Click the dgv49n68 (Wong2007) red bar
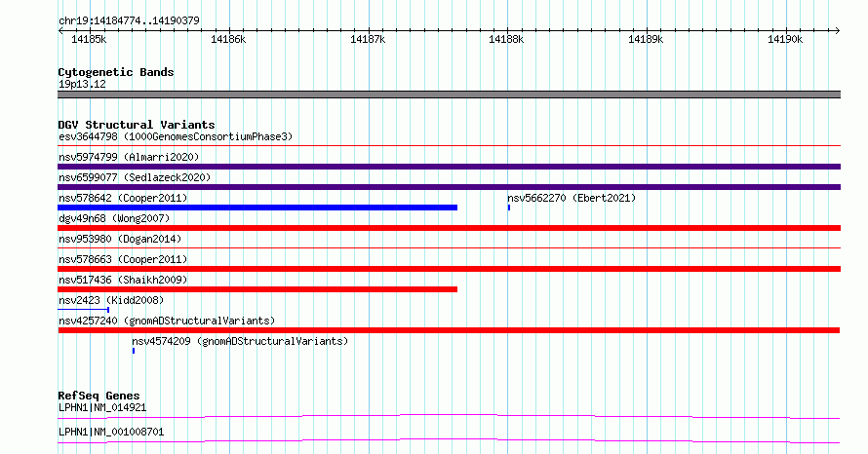Screen dimensions: 868x454 click(x=449, y=228)
